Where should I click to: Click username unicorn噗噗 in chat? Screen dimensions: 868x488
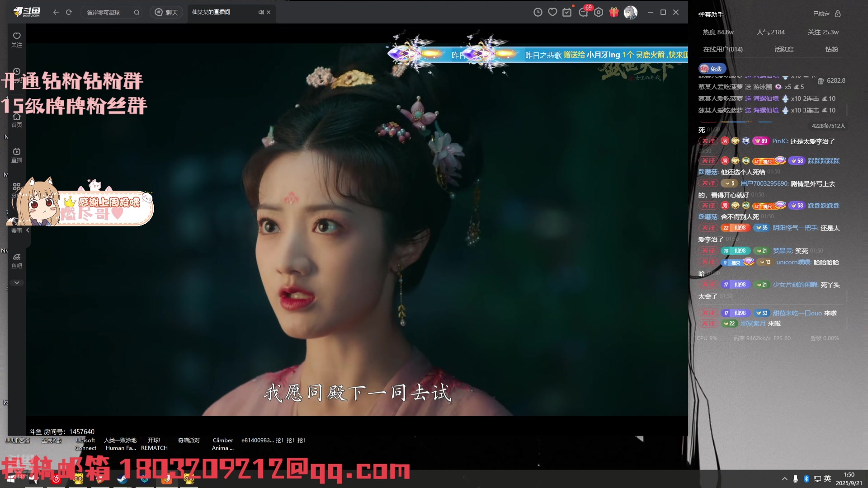click(793, 262)
